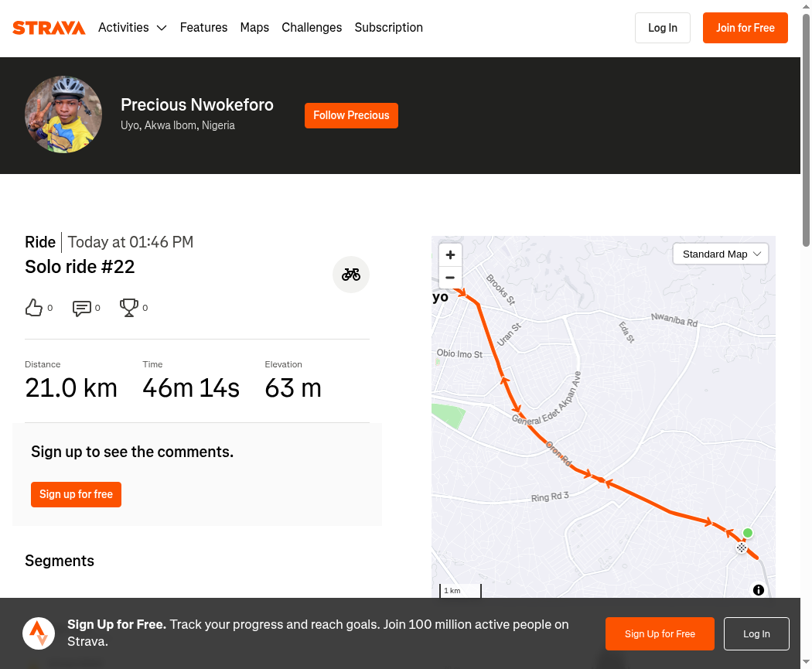Click the map info icon
The height and width of the screenshot is (669, 812).
click(759, 590)
